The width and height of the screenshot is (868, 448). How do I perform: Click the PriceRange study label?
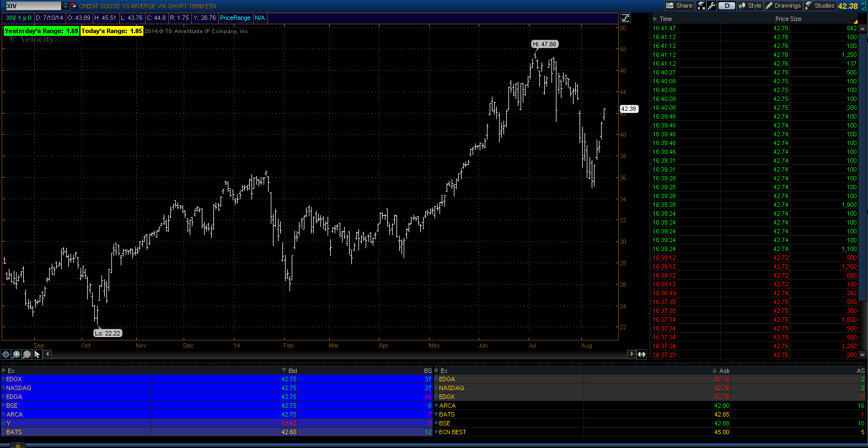click(235, 18)
